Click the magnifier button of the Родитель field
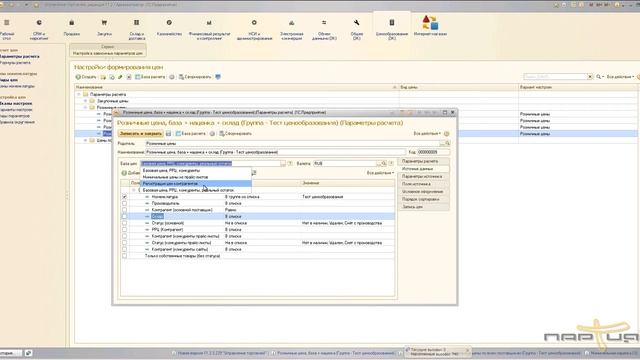This screenshot has width=640, height=360. pos(447,144)
